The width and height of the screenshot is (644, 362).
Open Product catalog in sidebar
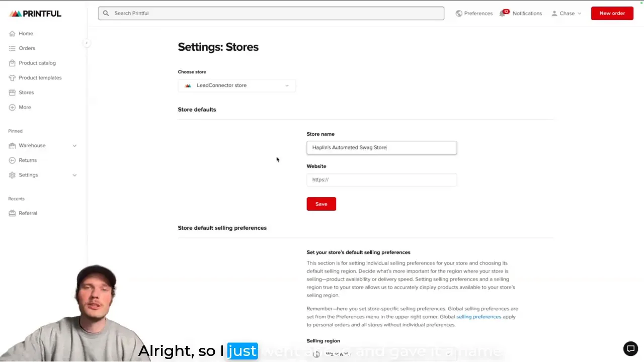pyautogui.click(x=37, y=63)
